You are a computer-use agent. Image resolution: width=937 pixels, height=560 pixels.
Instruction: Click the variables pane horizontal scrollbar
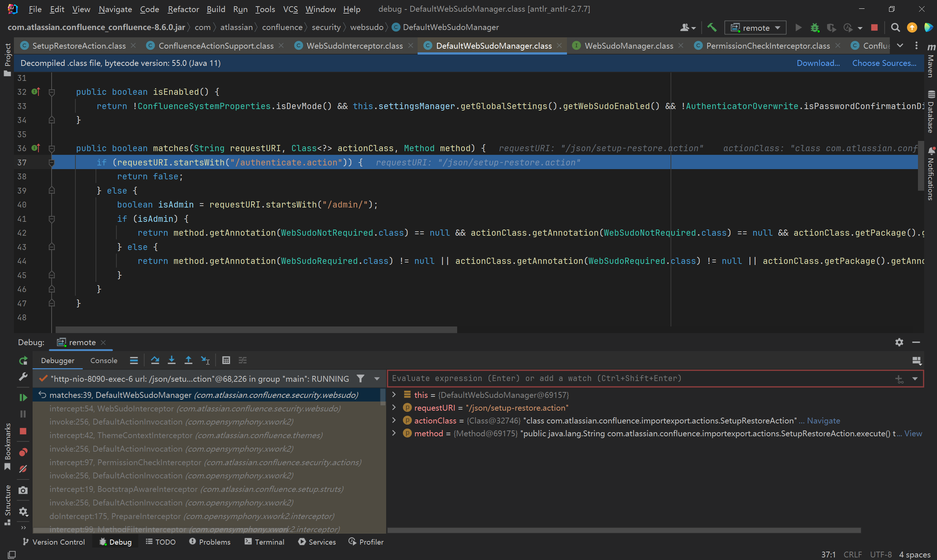[x=624, y=530]
